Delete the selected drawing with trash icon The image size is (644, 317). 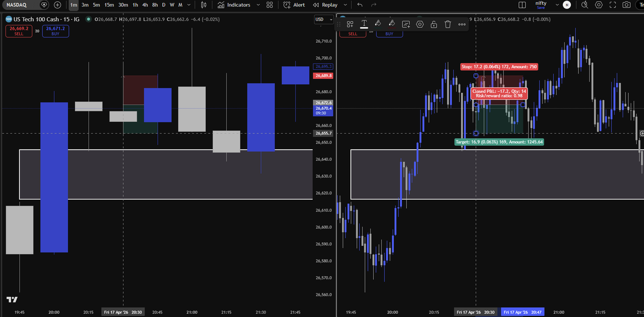[447, 24]
